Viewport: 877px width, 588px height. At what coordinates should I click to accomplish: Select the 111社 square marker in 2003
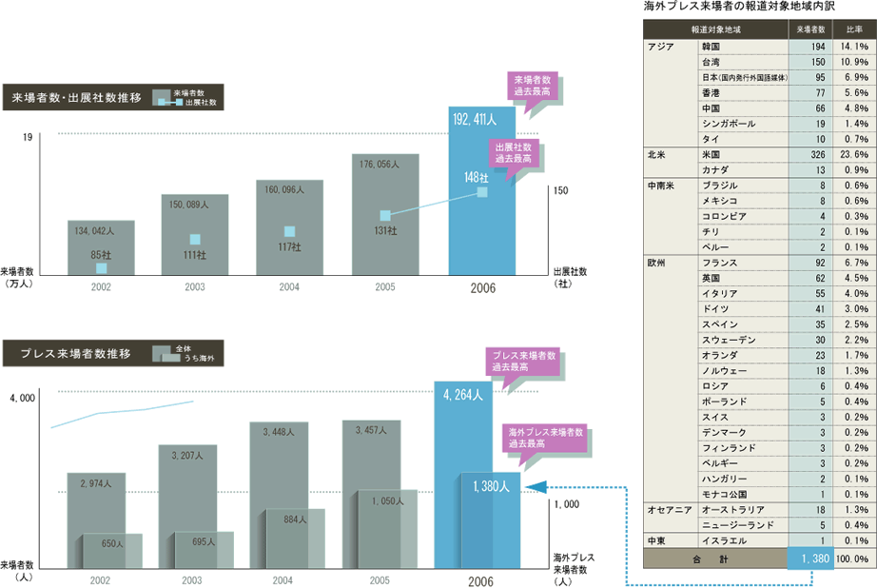(x=195, y=240)
